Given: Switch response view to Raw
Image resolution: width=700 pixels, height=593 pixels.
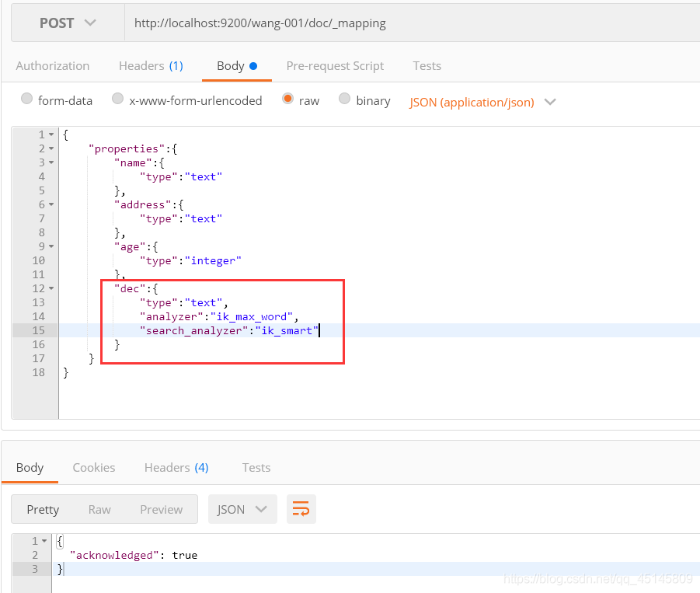Looking at the screenshot, I should click(x=99, y=509).
